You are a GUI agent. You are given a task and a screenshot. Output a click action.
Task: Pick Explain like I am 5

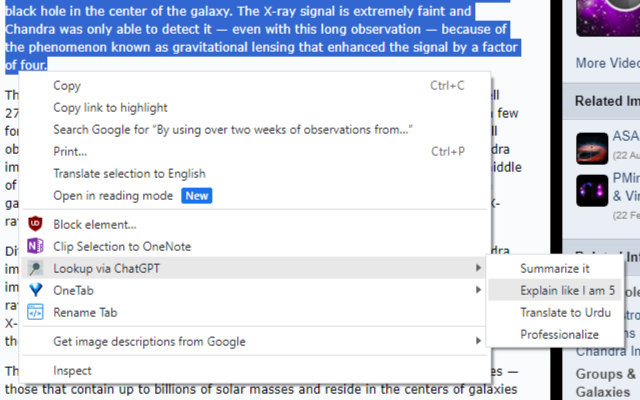567,291
